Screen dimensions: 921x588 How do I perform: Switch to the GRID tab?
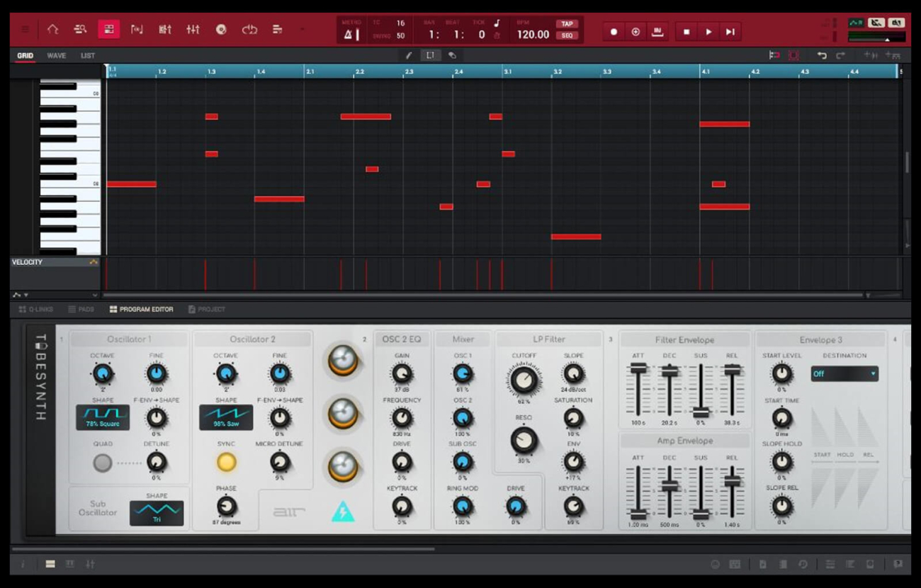coord(26,56)
